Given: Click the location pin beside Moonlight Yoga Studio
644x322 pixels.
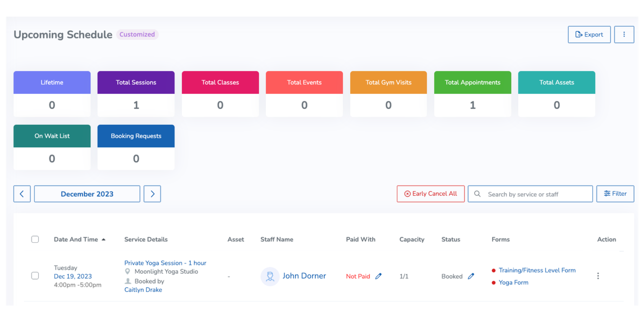Looking at the screenshot, I should coord(127,271).
